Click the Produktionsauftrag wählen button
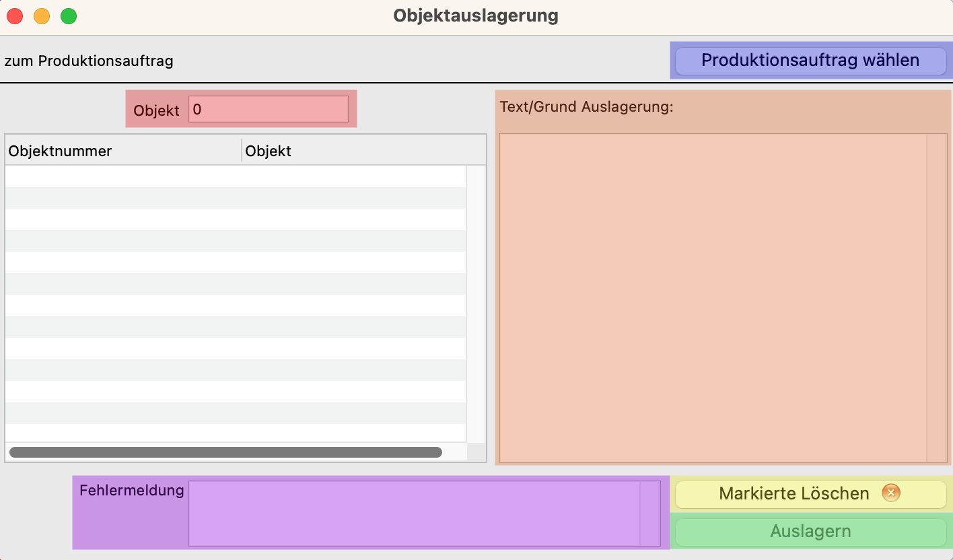Image resolution: width=953 pixels, height=560 pixels. [x=810, y=61]
